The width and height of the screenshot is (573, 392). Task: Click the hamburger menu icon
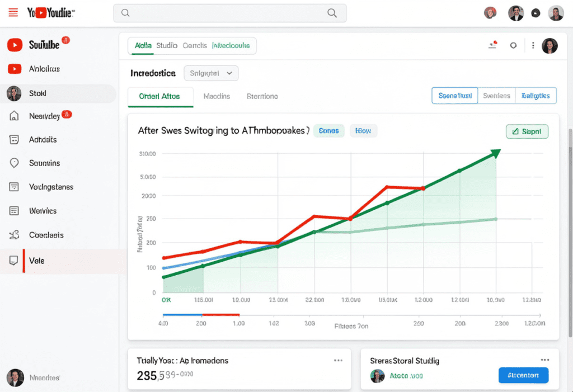[x=13, y=13]
